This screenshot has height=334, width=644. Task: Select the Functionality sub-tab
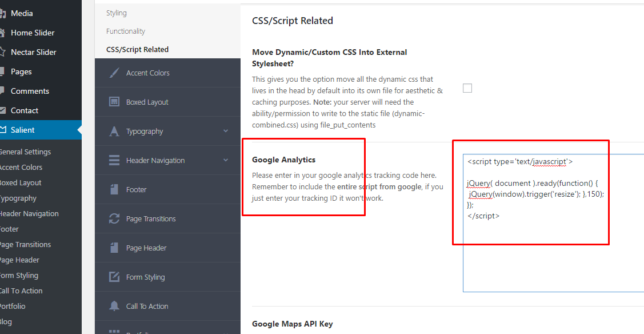click(x=126, y=31)
